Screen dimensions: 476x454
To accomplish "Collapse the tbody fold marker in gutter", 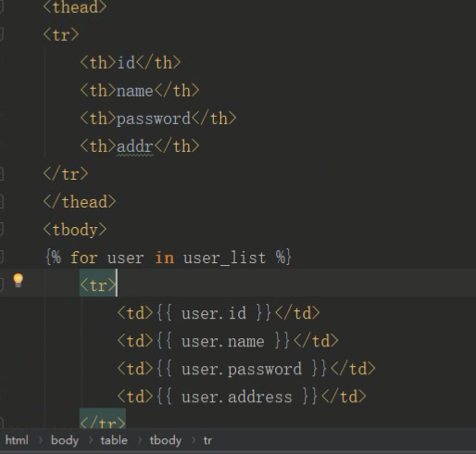I will (x=1, y=230).
